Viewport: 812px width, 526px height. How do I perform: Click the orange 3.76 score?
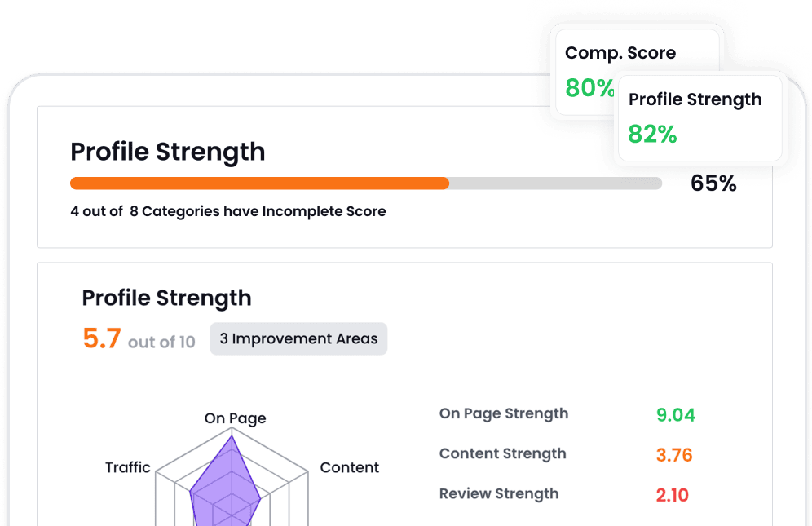674,455
